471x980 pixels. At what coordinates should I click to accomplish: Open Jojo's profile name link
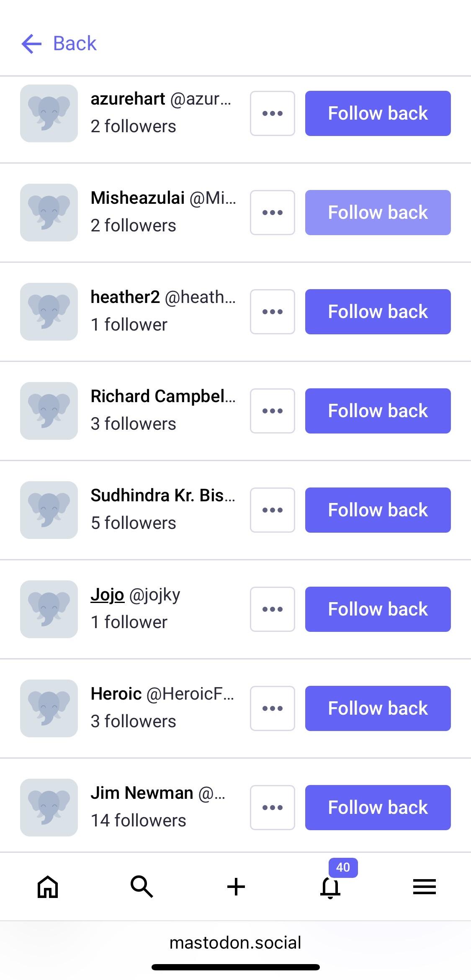pyautogui.click(x=108, y=595)
